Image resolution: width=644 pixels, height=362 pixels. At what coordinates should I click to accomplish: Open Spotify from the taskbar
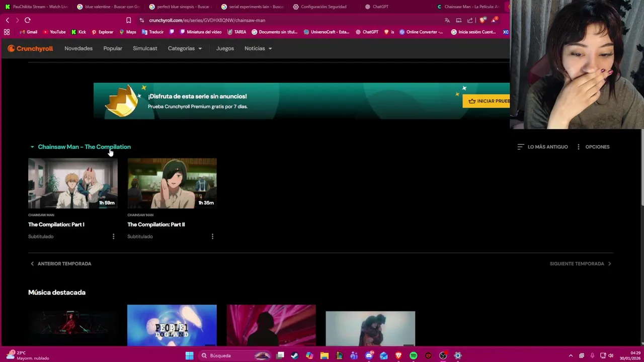click(x=414, y=355)
